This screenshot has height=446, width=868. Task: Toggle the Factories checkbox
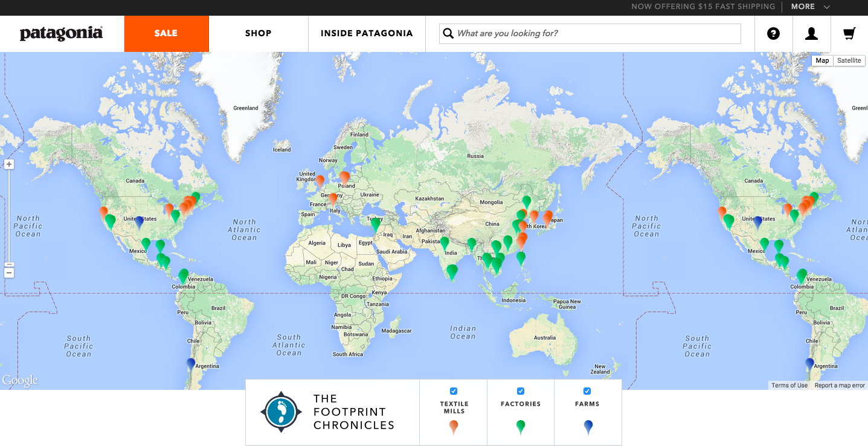coord(521,391)
